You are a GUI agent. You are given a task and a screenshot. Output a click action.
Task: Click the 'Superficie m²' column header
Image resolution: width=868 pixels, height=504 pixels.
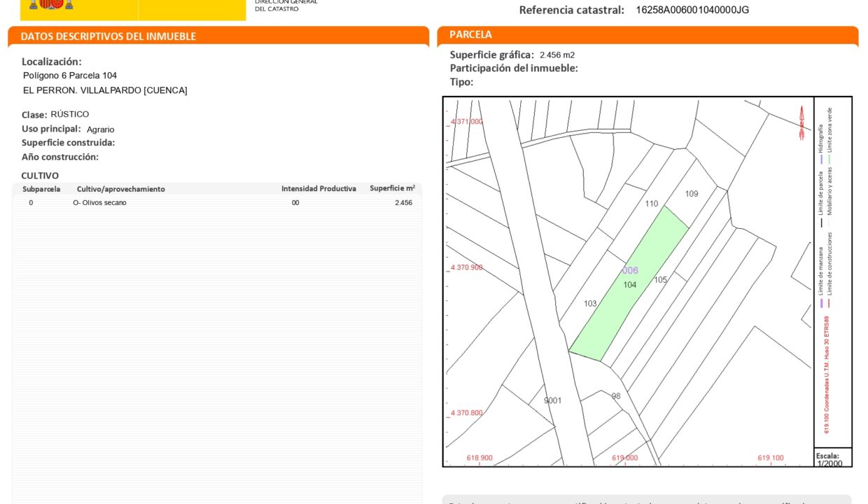(392, 188)
